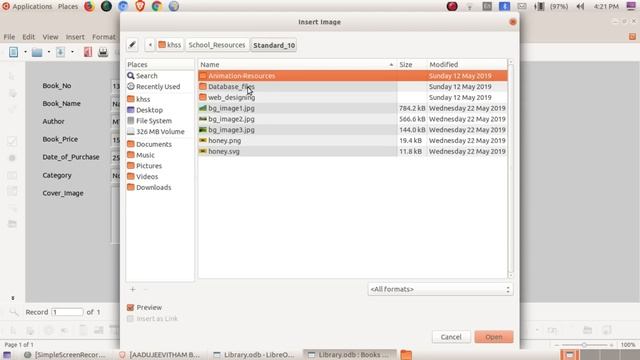Image resolution: width=640 pixels, height=360 pixels.
Task: Click the file list vertical scrollbar
Action: [510, 169]
